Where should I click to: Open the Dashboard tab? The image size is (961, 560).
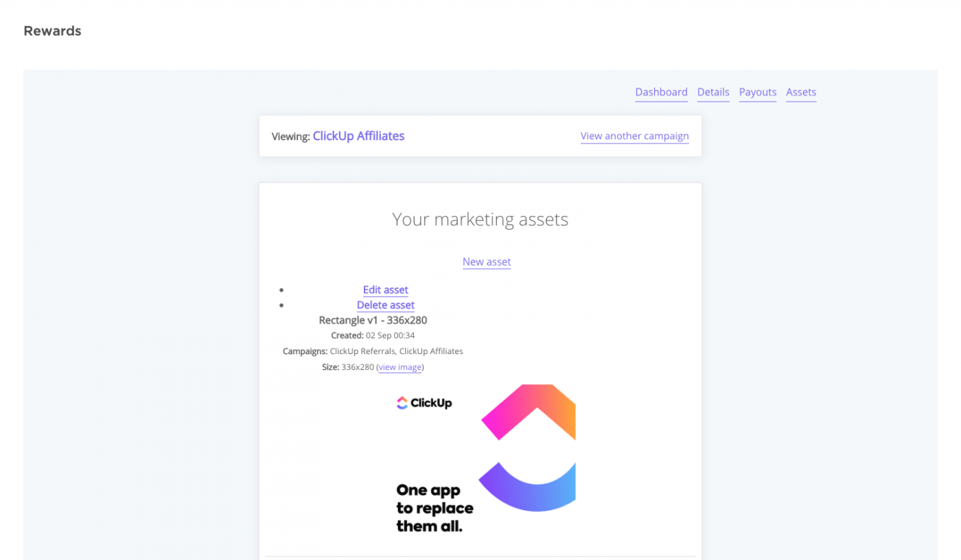[x=661, y=92]
